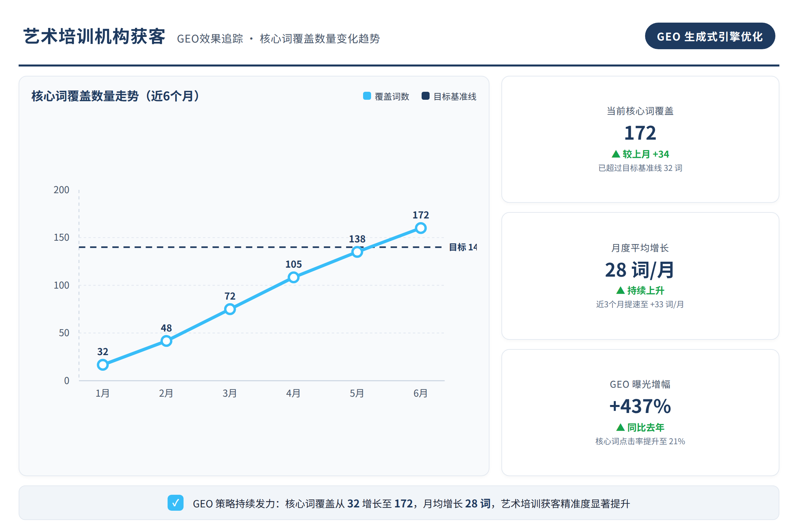
Task: Select the 3月 data point marked 72
Action: 230,309
